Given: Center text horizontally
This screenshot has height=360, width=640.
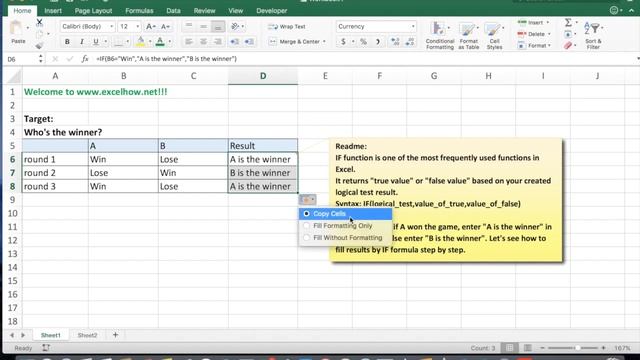Looking at the screenshot, I should (203, 42).
